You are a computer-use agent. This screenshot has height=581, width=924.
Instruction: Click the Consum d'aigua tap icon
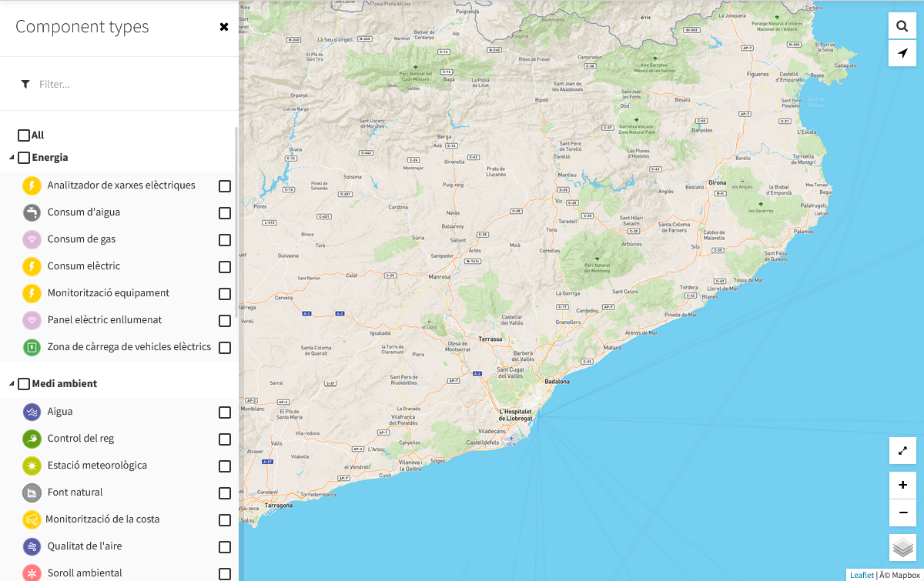[32, 212]
